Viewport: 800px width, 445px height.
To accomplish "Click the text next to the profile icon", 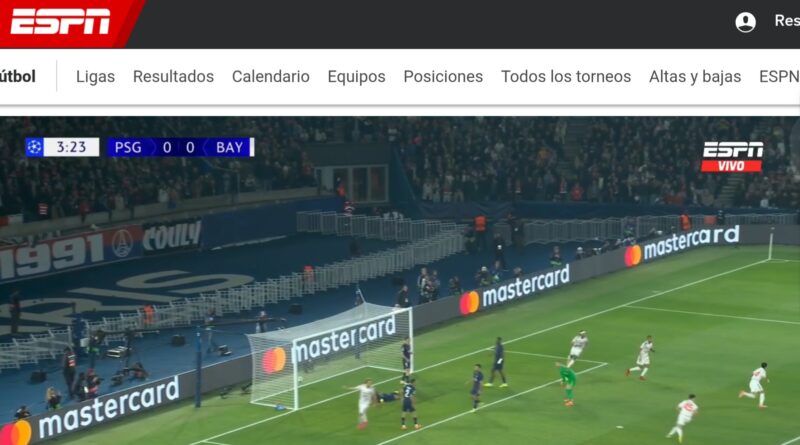I will 787,21.
